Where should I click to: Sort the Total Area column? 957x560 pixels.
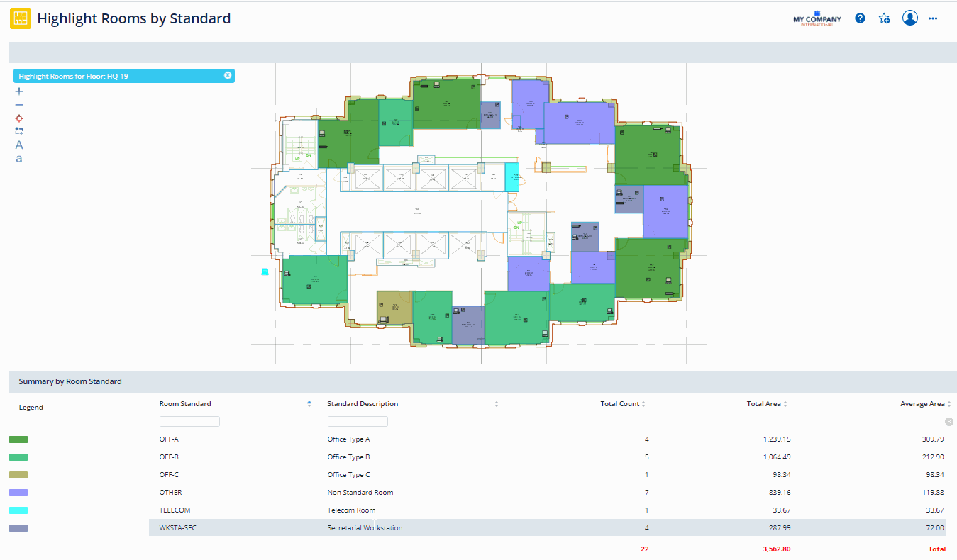[785, 404]
